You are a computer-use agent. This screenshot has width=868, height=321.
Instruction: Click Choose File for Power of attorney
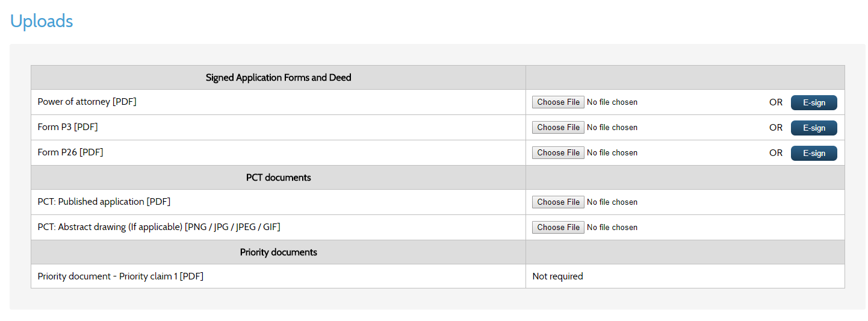click(558, 102)
